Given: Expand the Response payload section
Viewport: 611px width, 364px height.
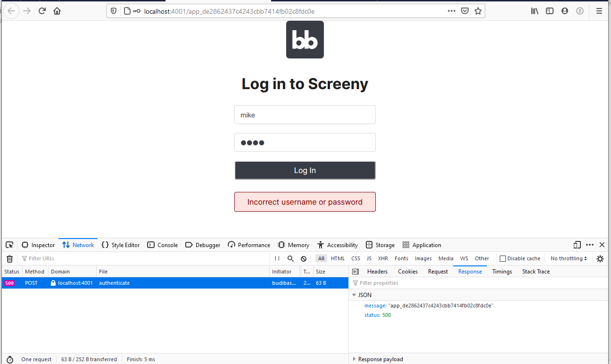Looking at the screenshot, I should point(355,359).
